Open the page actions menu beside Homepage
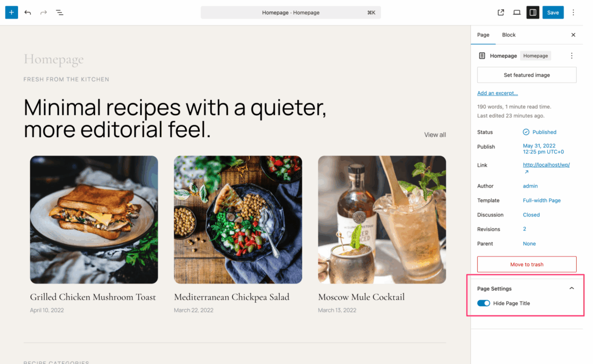 [572, 56]
